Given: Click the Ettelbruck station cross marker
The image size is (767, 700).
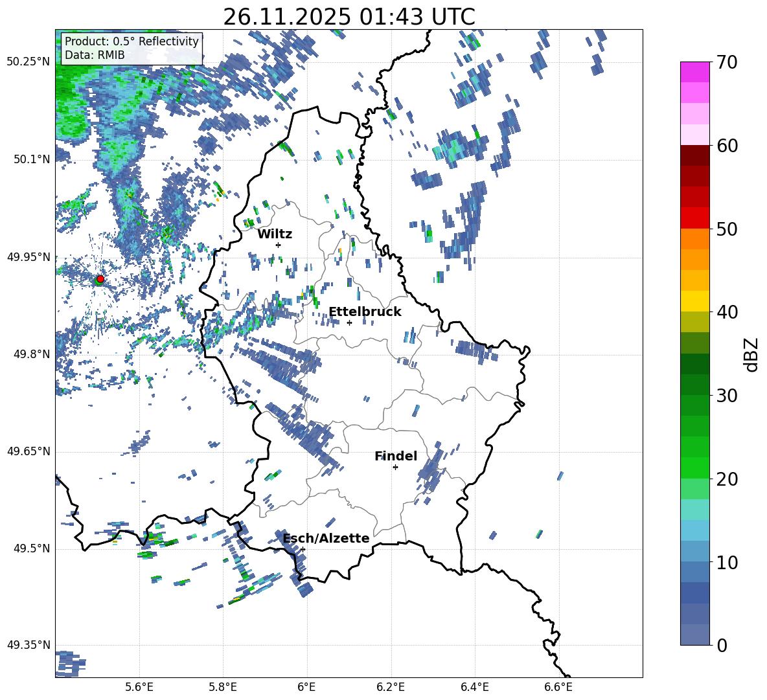Looking at the screenshot, I should pyautogui.click(x=349, y=322).
